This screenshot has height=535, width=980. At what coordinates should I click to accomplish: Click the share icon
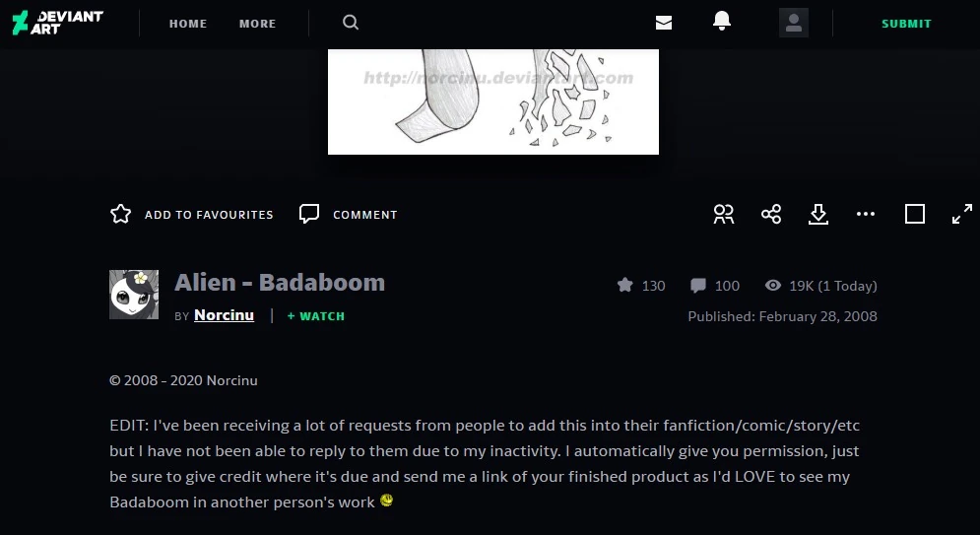click(771, 214)
